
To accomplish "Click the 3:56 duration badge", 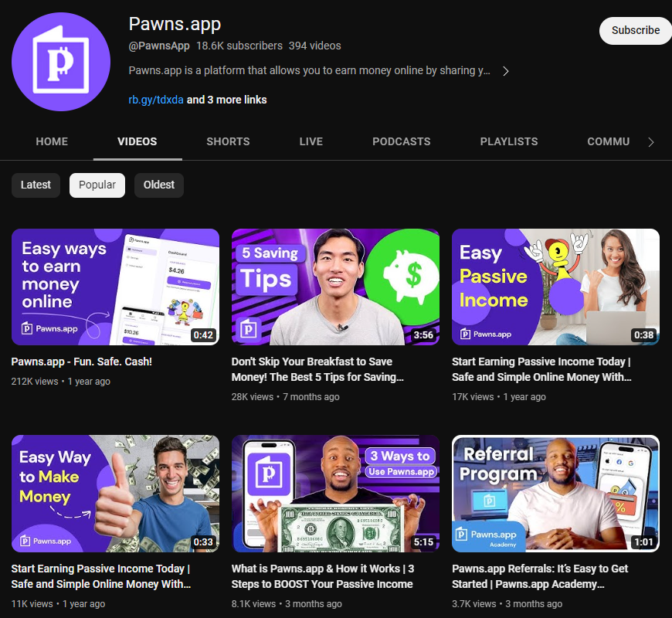I will pos(423,335).
